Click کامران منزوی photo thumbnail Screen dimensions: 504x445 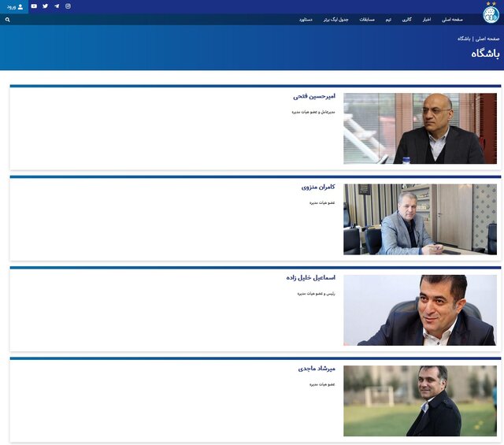420,219
